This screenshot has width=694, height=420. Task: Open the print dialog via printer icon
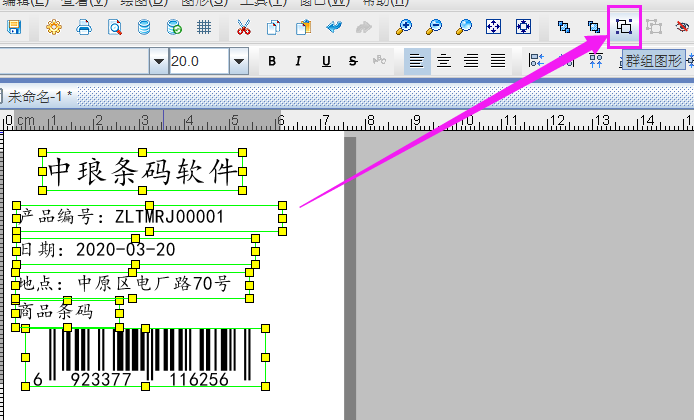click(x=85, y=27)
